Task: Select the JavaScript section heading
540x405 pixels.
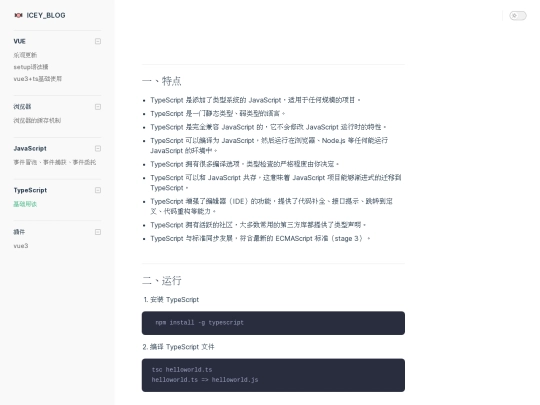Action: click(30, 148)
